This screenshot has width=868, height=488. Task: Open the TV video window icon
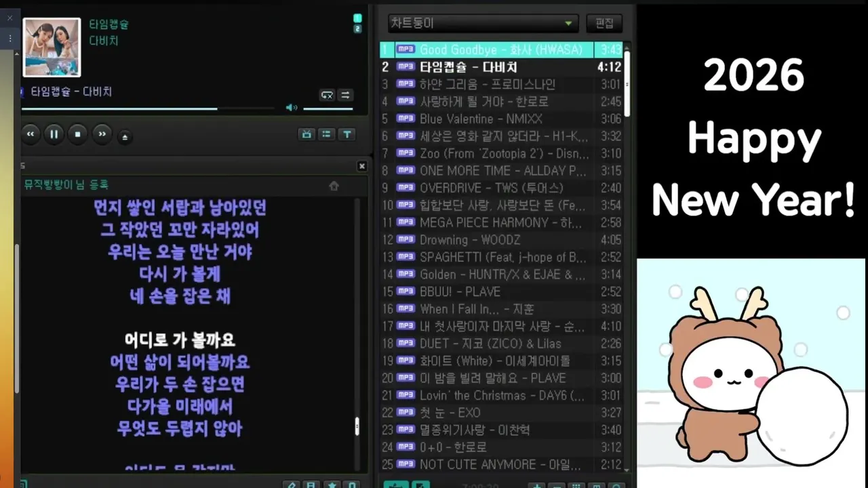click(x=307, y=134)
